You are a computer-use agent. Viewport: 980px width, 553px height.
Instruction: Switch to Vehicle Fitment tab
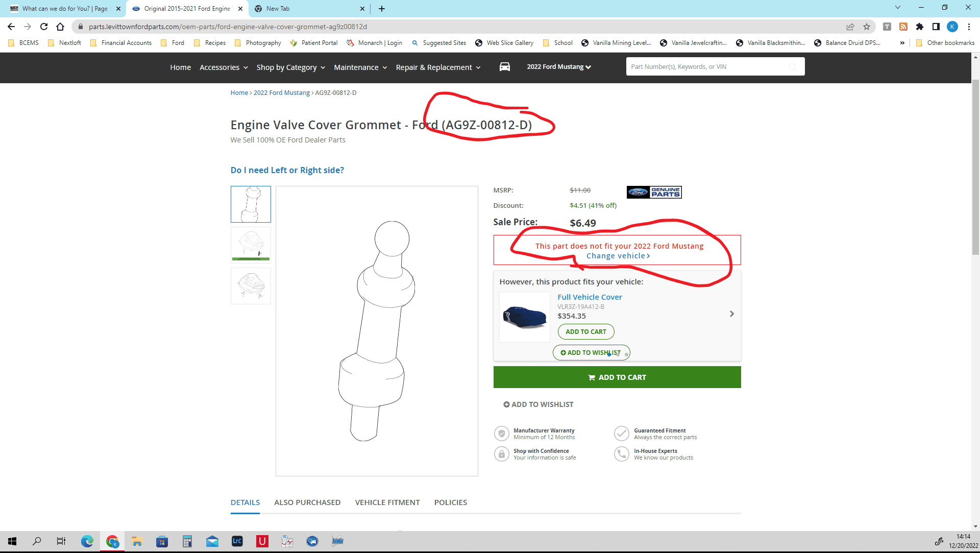(387, 502)
